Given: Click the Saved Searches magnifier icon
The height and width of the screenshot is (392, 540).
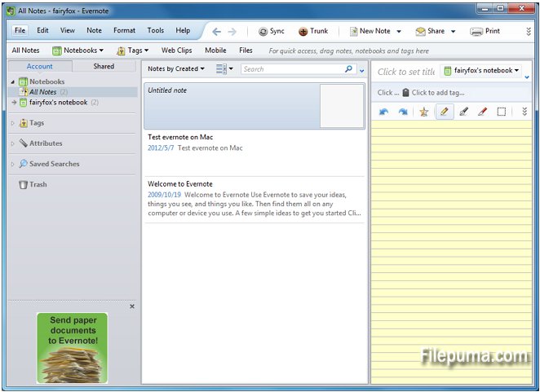Looking at the screenshot, I should coord(23,164).
